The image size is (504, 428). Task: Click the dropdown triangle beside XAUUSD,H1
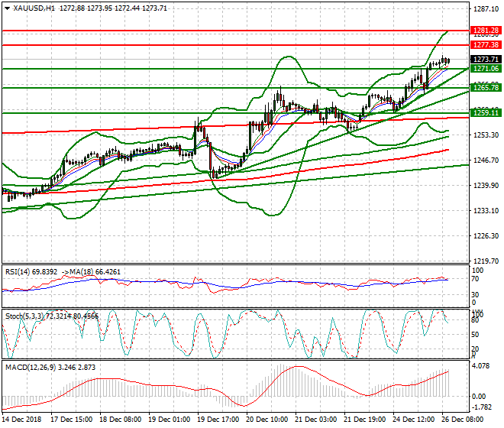tap(7, 8)
